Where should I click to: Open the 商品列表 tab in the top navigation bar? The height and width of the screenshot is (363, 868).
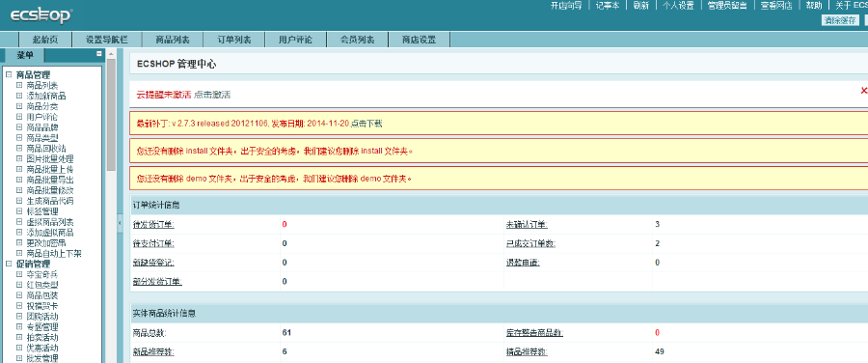(173, 40)
